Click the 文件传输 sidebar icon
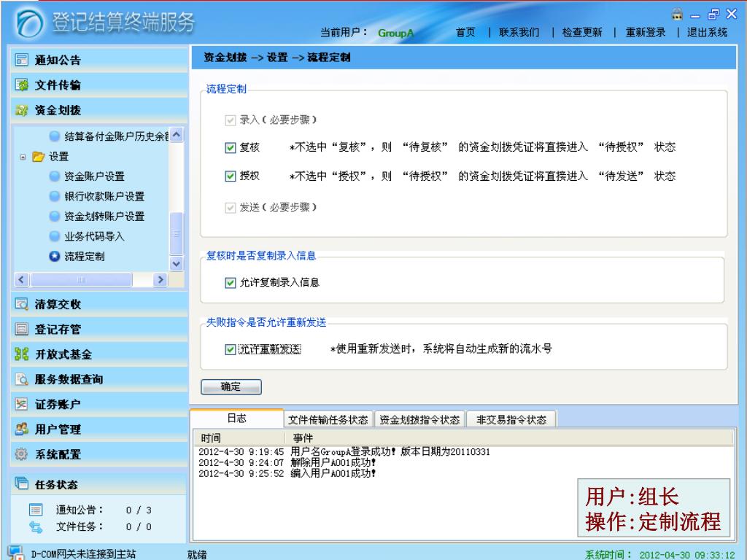The width and height of the screenshot is (747, 560). [x=21, y=85]
